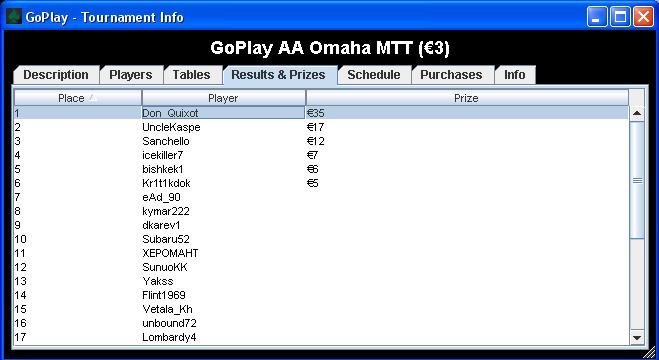The height and width of the screenshot is (360, 659).
Task: Grab the window resize grip corner
Action: tap(650, 352)
